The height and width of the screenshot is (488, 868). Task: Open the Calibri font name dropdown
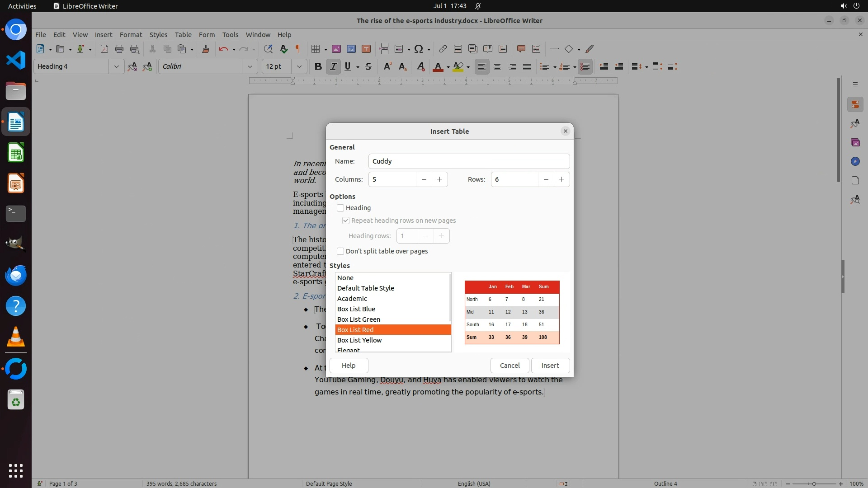click(250, 66)
